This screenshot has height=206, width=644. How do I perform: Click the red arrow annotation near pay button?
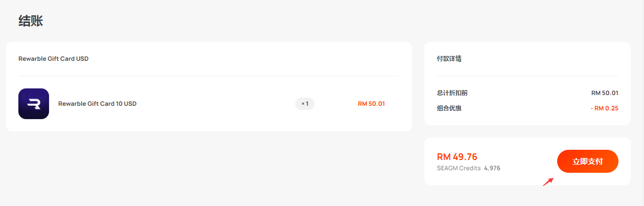click(x=548, y=181)
